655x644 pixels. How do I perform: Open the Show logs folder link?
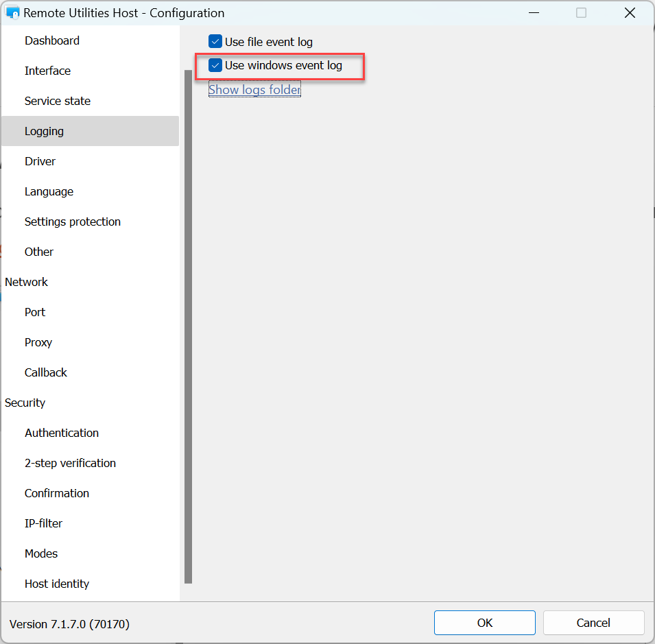[x=254, y=89]
